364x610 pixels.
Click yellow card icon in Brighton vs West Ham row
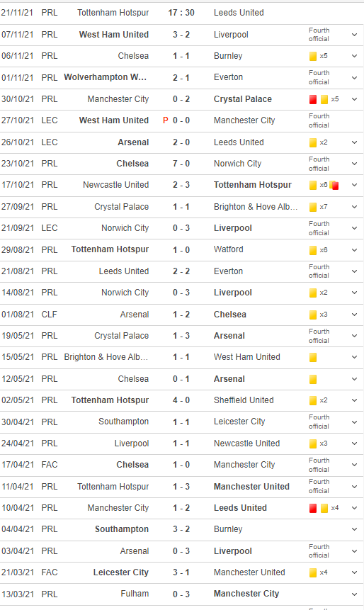(313, 357)
